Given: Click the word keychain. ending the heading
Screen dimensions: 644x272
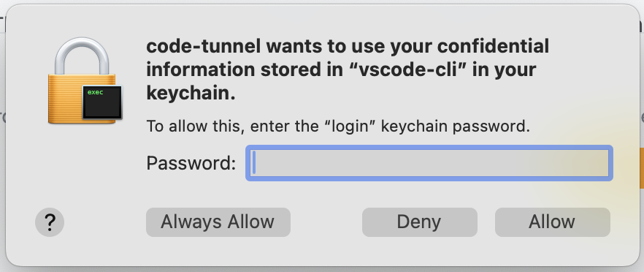Looking at the screenshot, I should 191,94.
